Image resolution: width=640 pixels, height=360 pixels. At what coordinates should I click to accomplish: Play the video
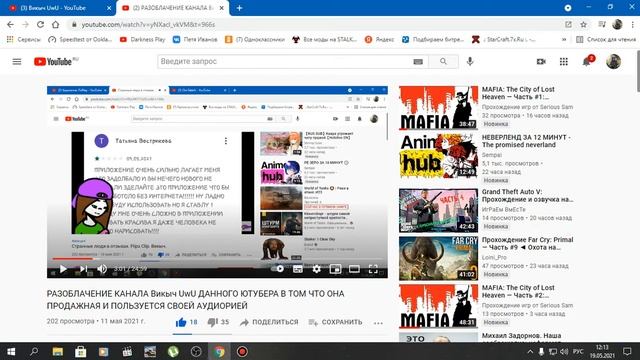63,269
